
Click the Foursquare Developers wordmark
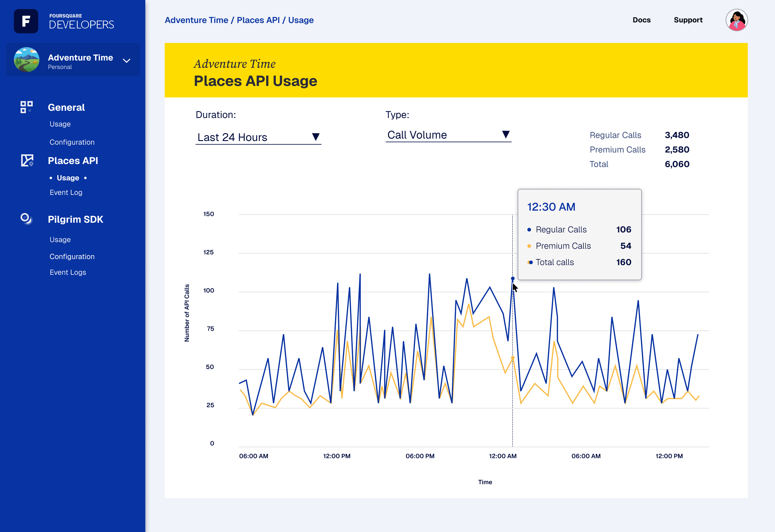(x=82, y=21)
